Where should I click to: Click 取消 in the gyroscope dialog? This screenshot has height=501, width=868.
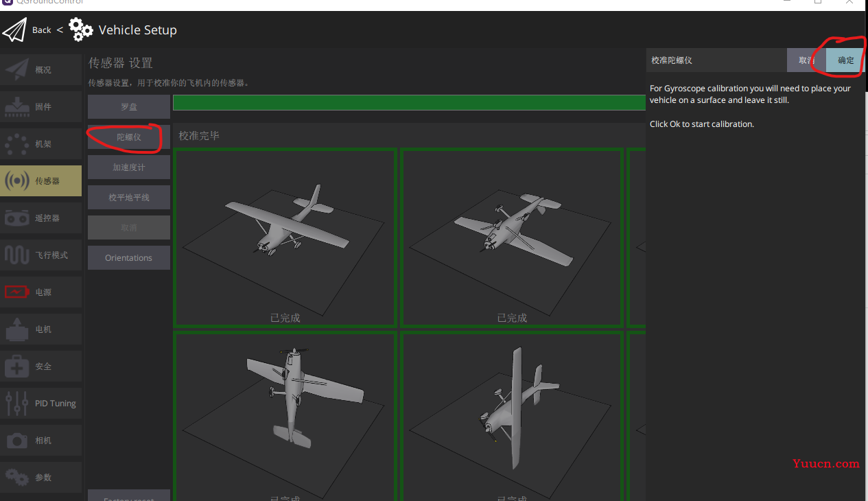point(806,60)
